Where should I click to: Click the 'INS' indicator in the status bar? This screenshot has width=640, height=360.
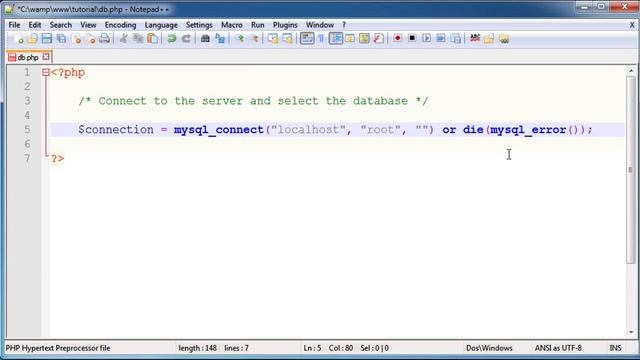[x=616, y=348]
